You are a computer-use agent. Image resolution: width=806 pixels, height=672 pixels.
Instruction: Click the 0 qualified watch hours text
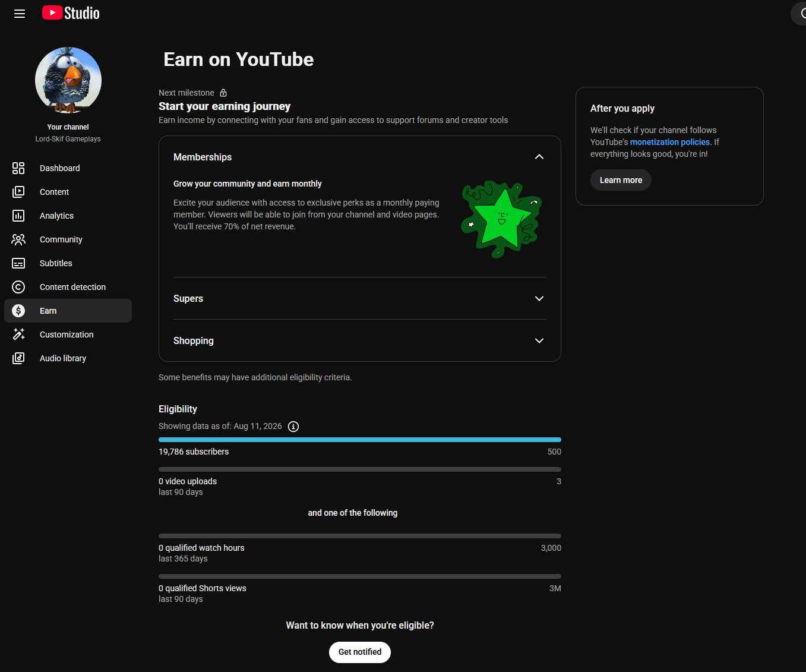click(x=201, y=548)
